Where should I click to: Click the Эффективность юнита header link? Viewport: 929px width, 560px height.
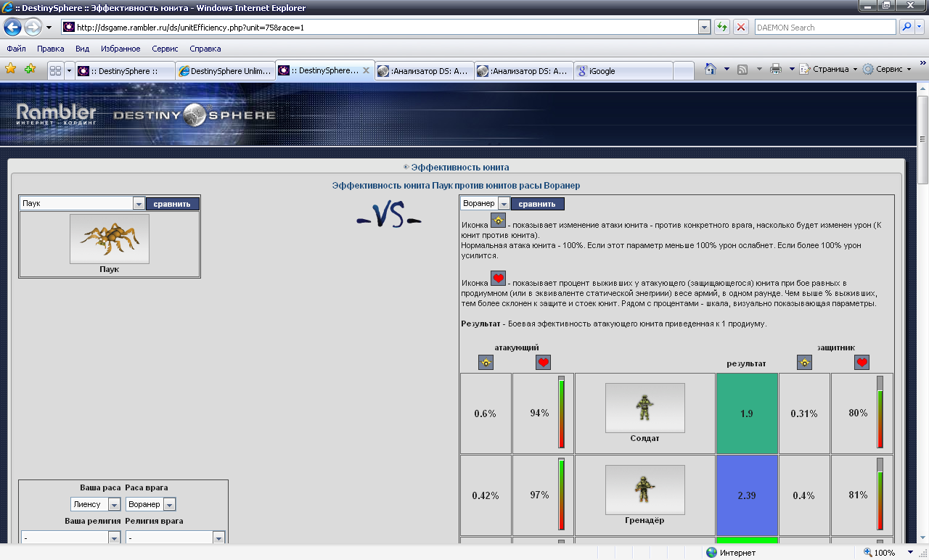(x=459, y=167)
